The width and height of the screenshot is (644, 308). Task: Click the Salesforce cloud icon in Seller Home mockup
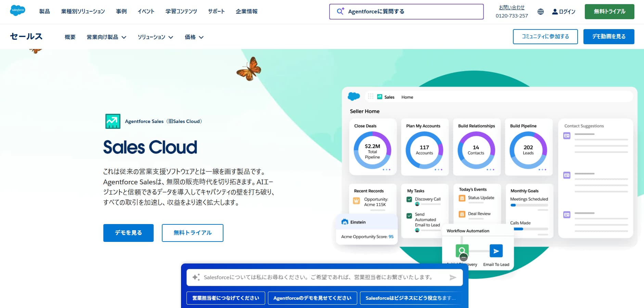(354, 97)
